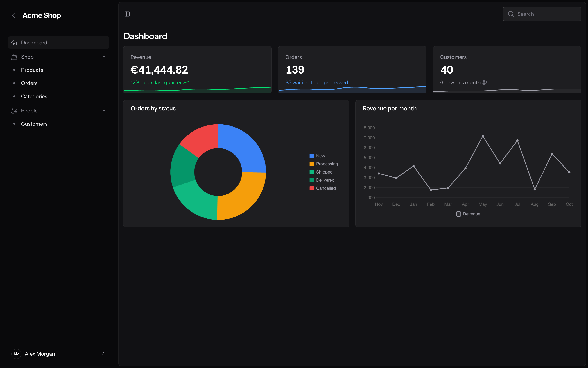
Task: Click the Aug data point on revenue chart
Action: [535, 189]
